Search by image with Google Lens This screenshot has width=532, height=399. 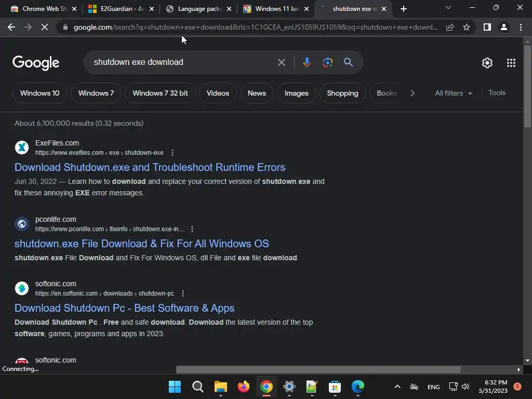[327, 62]
